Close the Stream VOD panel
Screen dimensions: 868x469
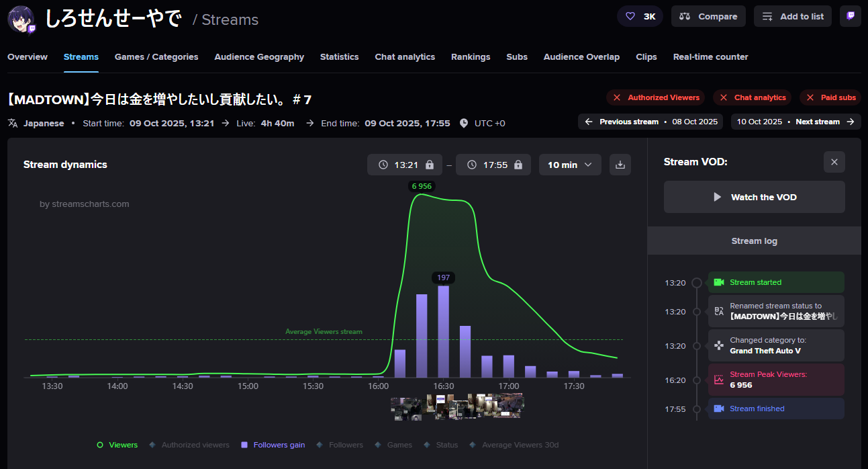click(834, 162)
